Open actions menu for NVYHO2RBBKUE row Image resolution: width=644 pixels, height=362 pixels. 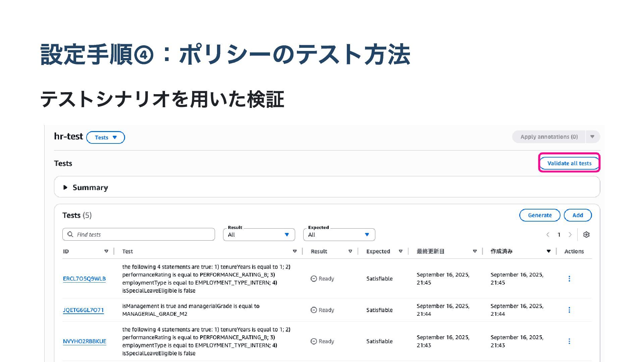[x=569, y=341]
